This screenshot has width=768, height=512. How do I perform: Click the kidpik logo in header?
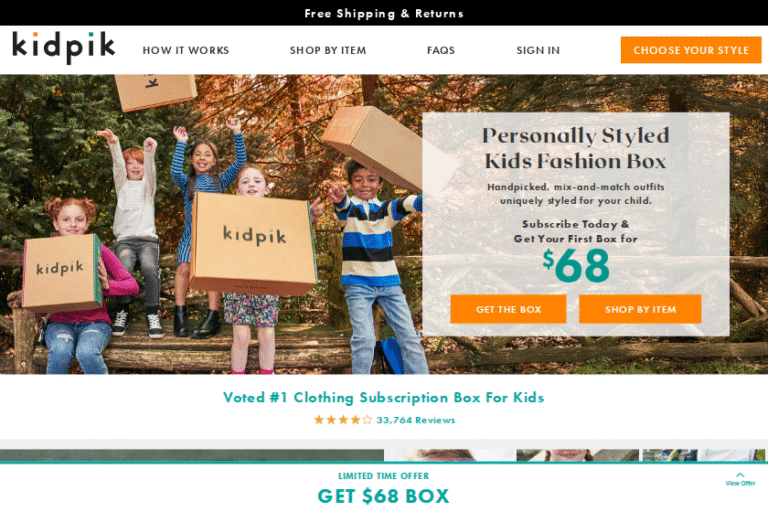(64, 48)
